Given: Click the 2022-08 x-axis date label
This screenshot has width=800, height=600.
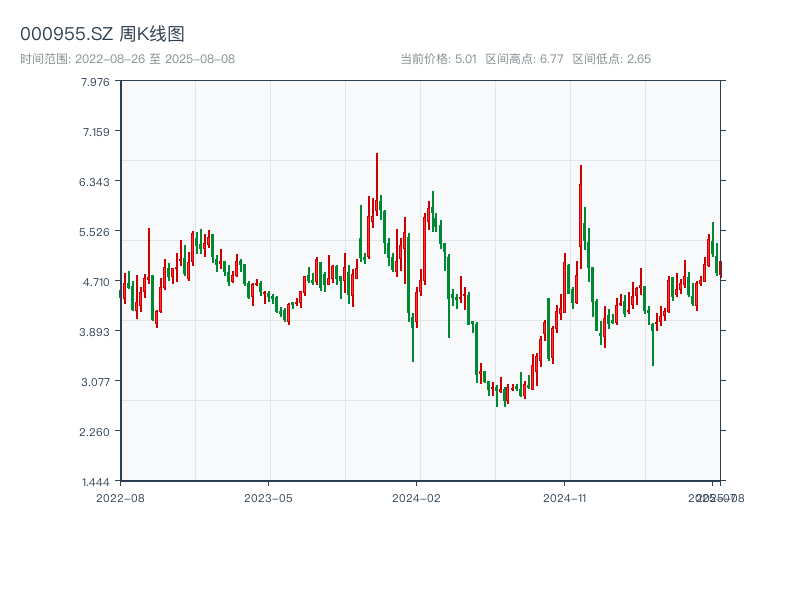Looking at the screenshot, I should click(x=120, y=497).
